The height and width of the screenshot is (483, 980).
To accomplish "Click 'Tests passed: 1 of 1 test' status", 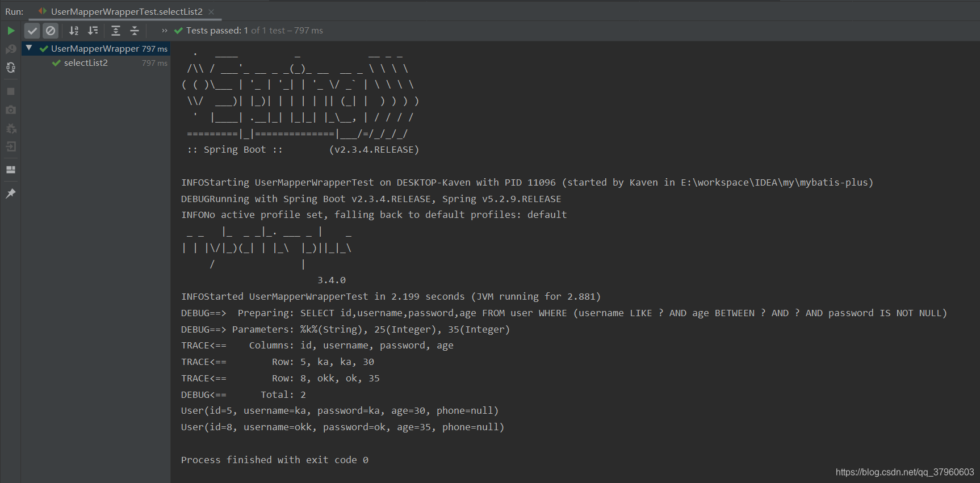I will click(235, 31).
